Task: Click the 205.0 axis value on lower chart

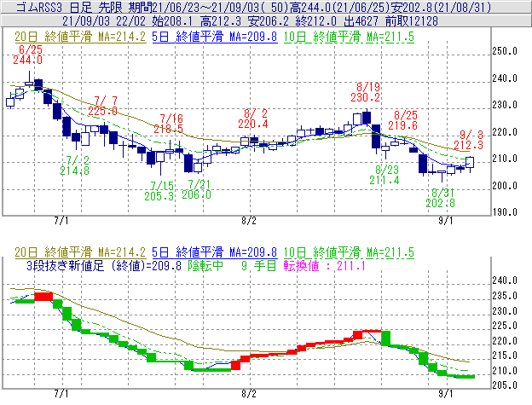Action: 505,385
